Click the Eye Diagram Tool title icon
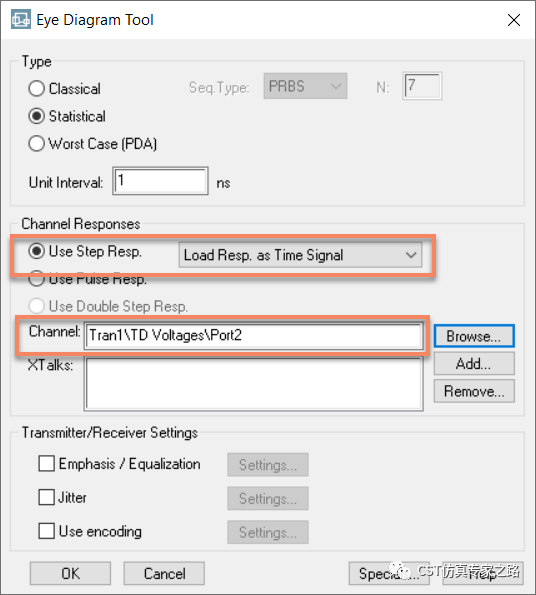This screenshot has width=536, height=595. 20,19
